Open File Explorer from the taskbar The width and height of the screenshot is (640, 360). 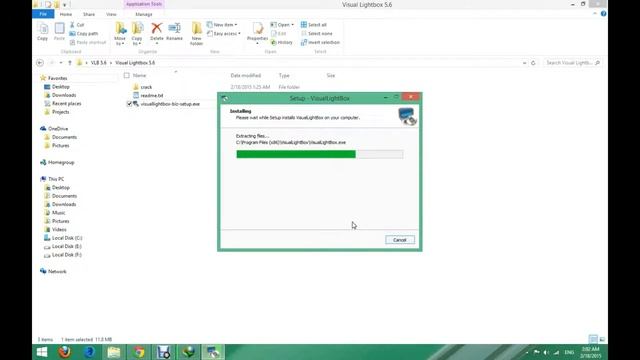(x=114, y=352)
